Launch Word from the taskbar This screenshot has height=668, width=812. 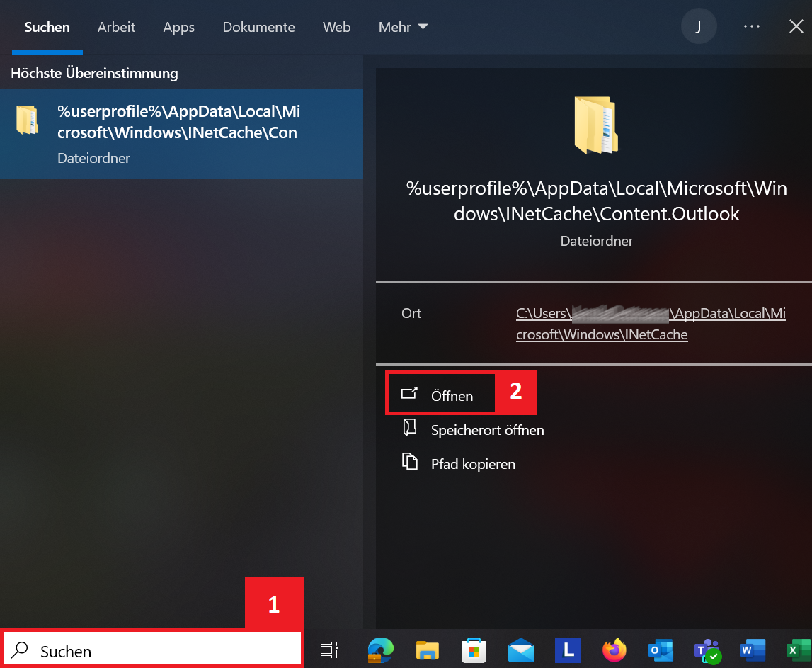point(753,650)
